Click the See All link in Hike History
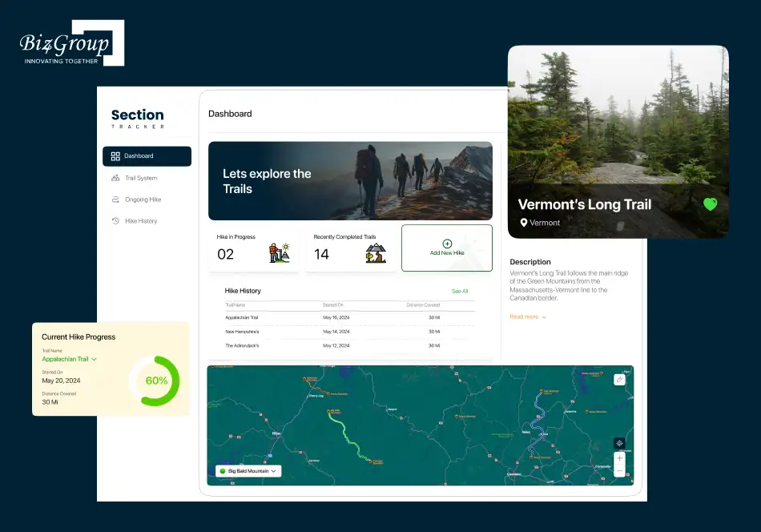This screenshot has width=761, height=532. (460, 291)
